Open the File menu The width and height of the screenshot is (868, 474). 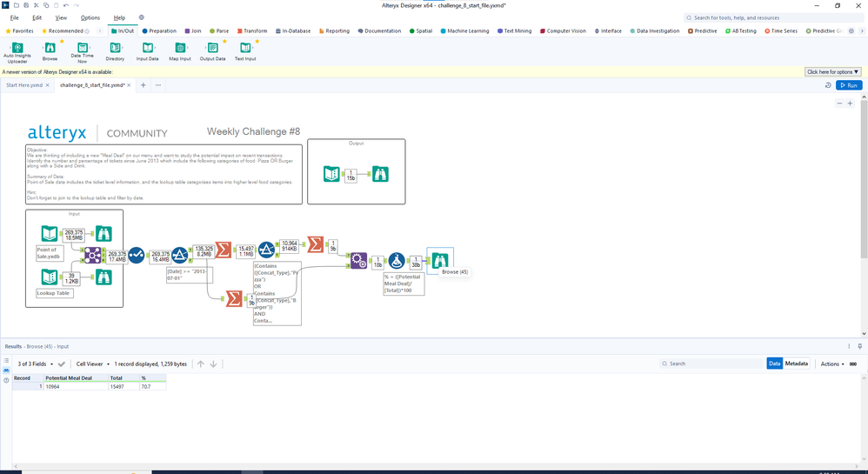[15, 17]
